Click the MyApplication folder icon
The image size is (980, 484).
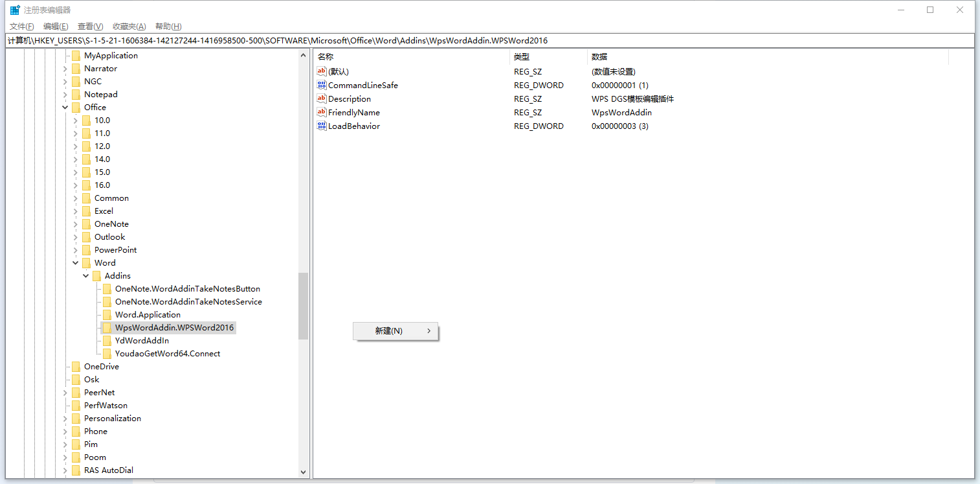76,56
